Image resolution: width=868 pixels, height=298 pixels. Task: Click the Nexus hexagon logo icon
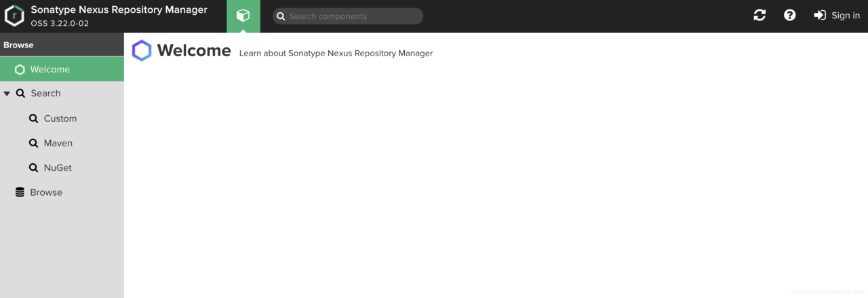coord(14,16)
